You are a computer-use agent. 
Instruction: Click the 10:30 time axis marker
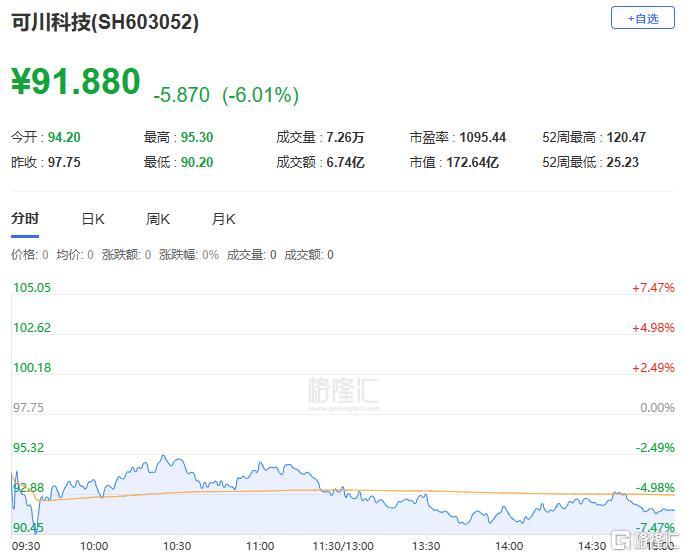(x=177, y=546)
